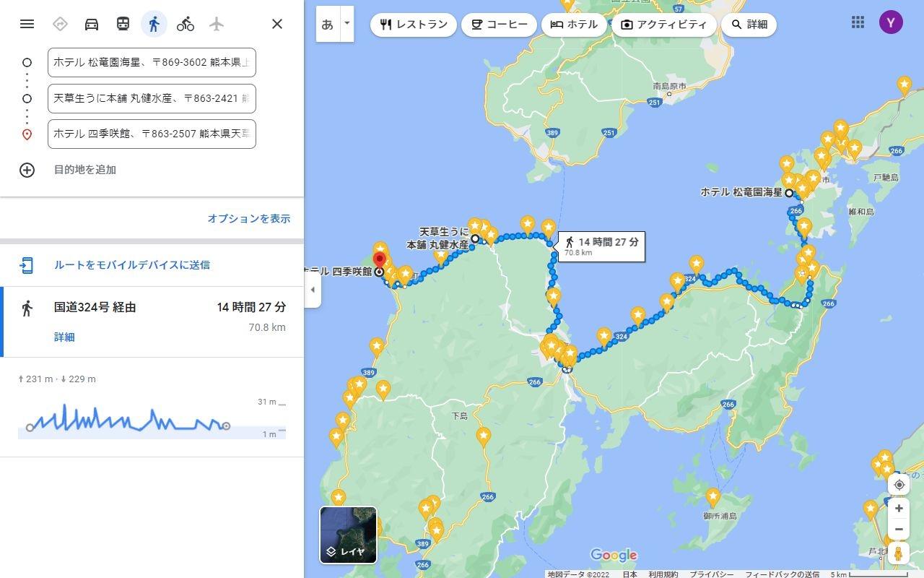Image resolution: width=924 pixels, height=578 pixels.
Task: Click the 天草生うに本舗 waypoint circle on map
Action: (475, 238)
